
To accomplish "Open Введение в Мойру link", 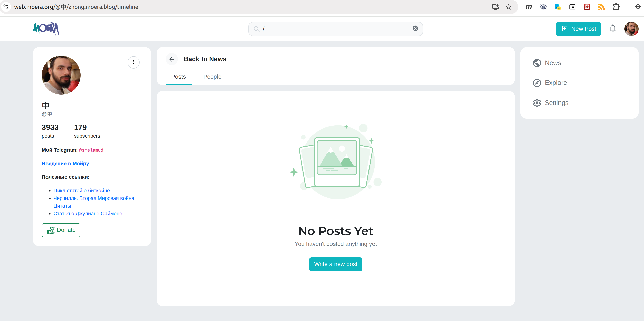I will [65, 164].
